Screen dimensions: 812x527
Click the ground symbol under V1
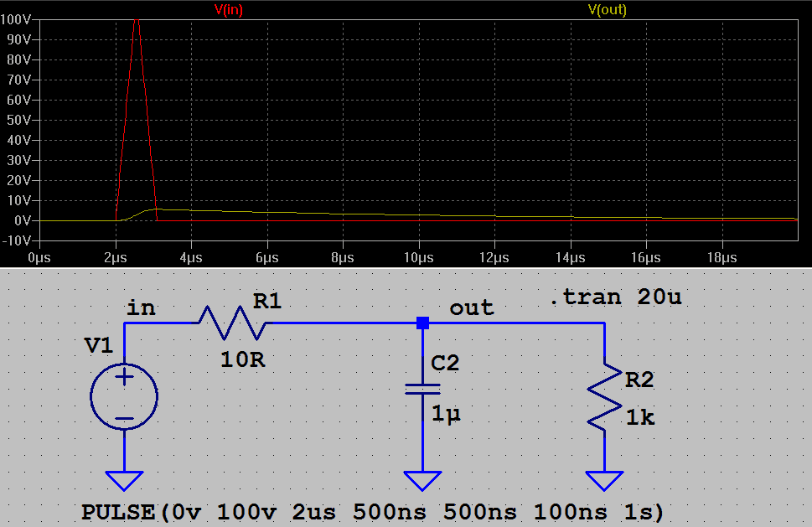[124, 480]
